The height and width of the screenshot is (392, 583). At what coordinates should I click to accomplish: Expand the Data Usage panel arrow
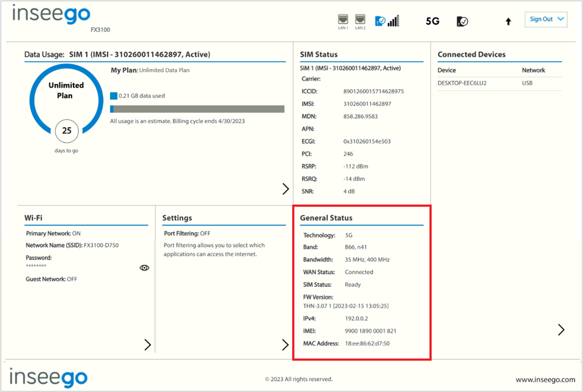click(x=285, y=189)
